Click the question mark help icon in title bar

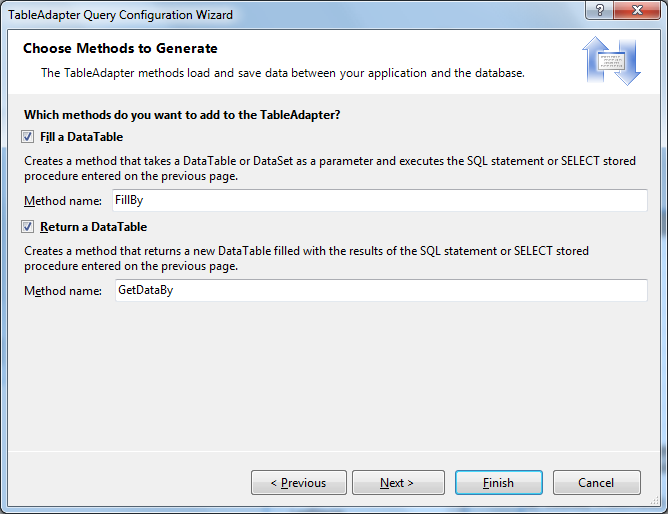pos(599,10)
